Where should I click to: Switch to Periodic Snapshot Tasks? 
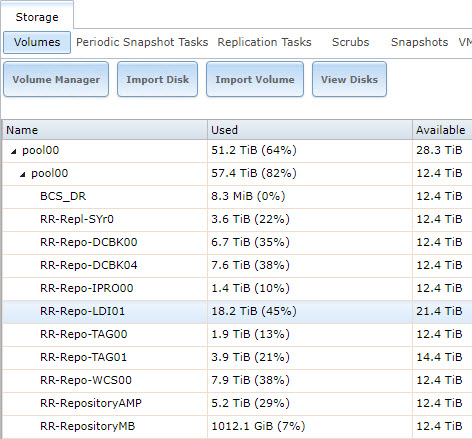(142, 42)
